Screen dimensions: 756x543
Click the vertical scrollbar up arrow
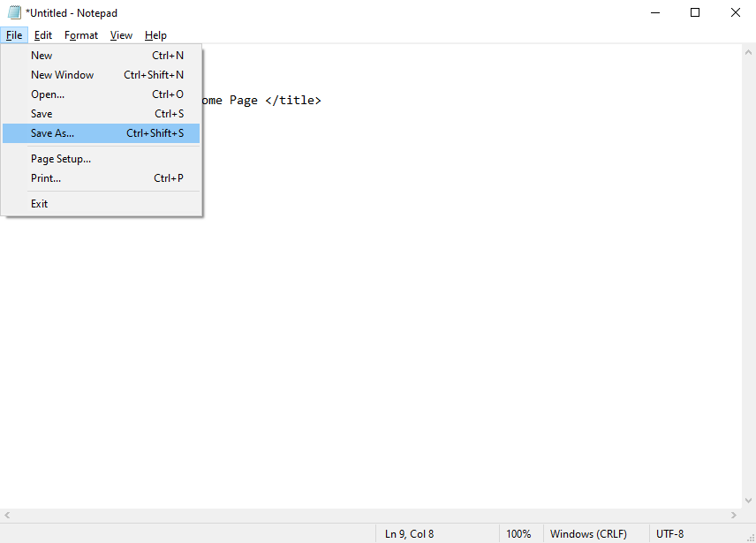coord(748,52)
